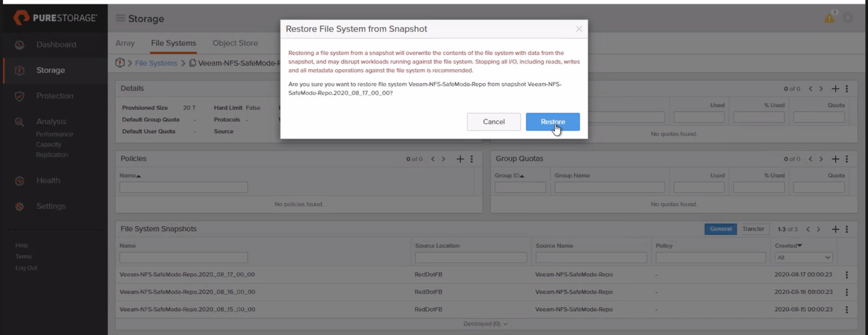Confirm with the blue Restore button
868x335 pixels.
[x=553, y=122]
